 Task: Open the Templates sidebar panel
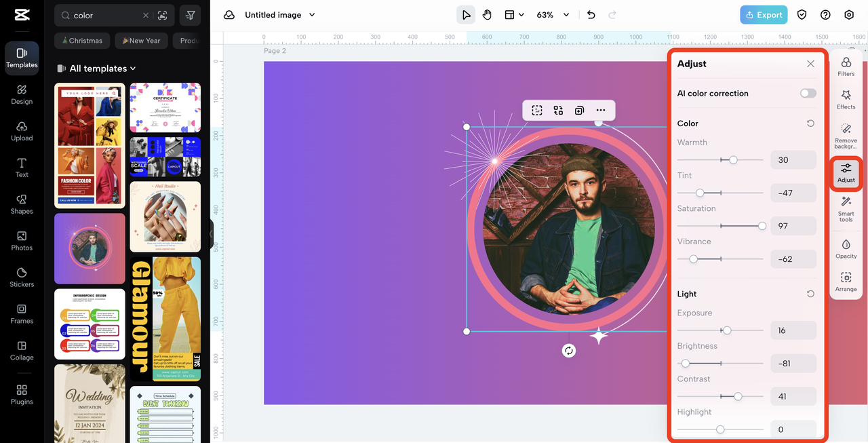click(x=22, y=58)
